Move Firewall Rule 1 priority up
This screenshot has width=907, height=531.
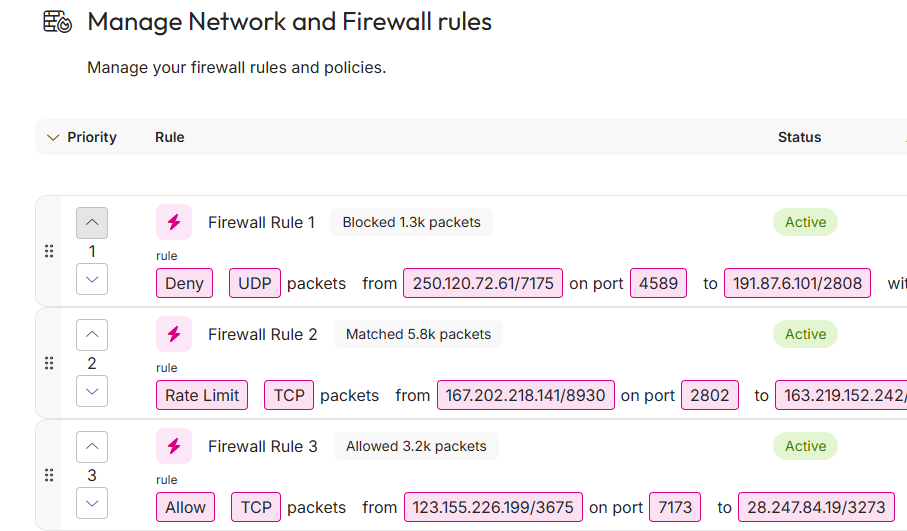(x=92, y=223)
